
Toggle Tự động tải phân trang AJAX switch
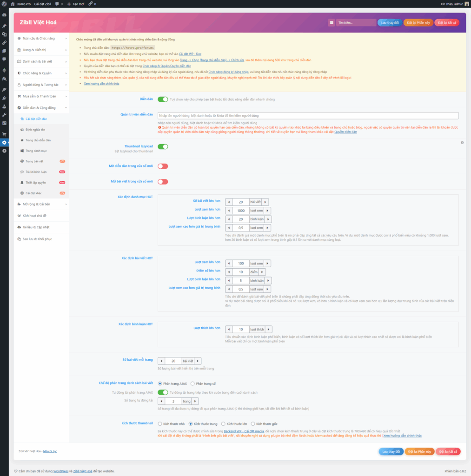point(163,392)
